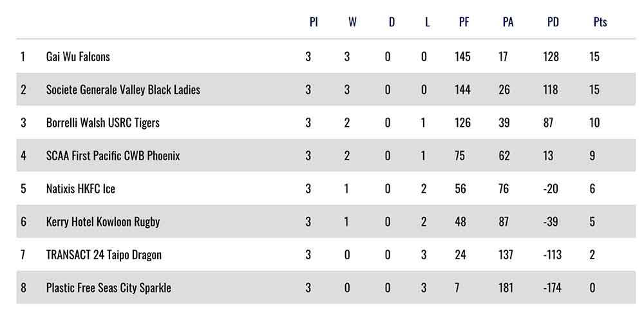Click the PD column header

(x=553, y=22)
